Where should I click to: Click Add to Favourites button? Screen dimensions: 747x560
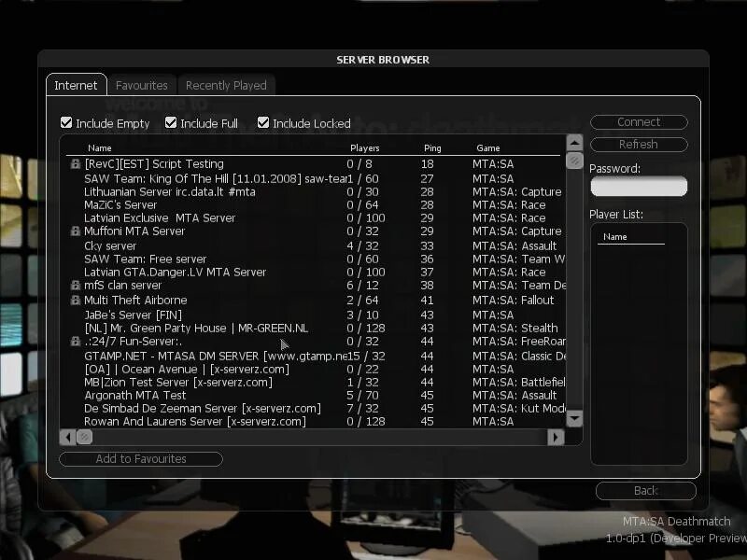[x=141, y=459]
